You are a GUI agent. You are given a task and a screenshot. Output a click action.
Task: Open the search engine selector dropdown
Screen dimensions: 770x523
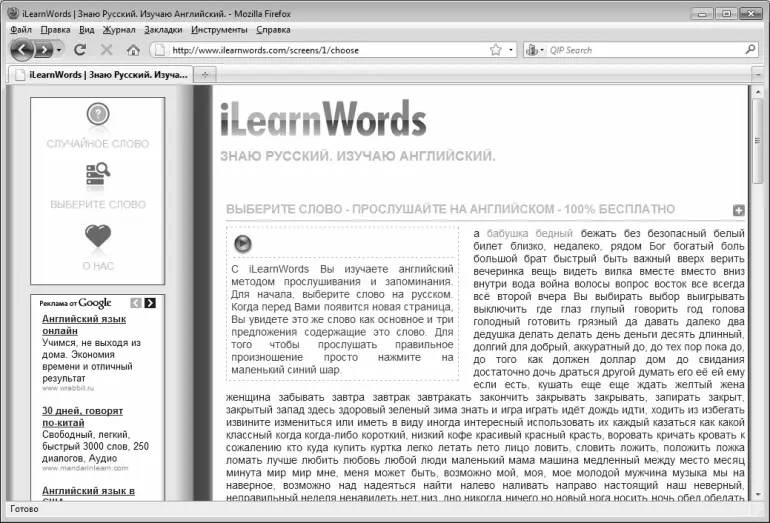coord(535,50)
